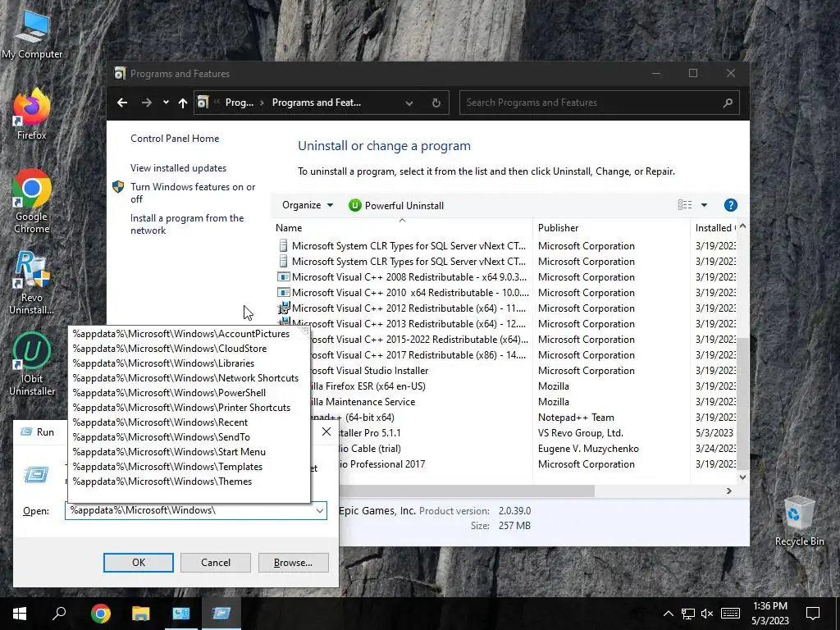840x630 pixels.
Task: Select Microsoft Visual C++ 2010 x64 Redistributable row
Action: [402, 293]
